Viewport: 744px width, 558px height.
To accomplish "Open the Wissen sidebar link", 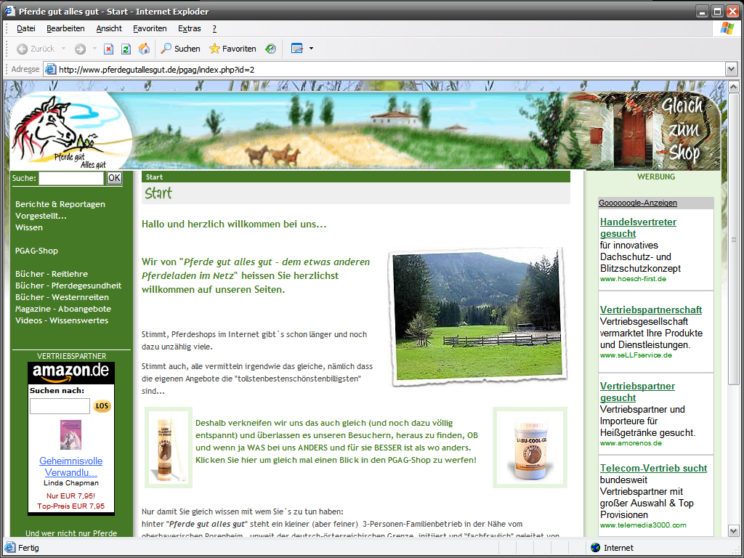I will 29,227.
